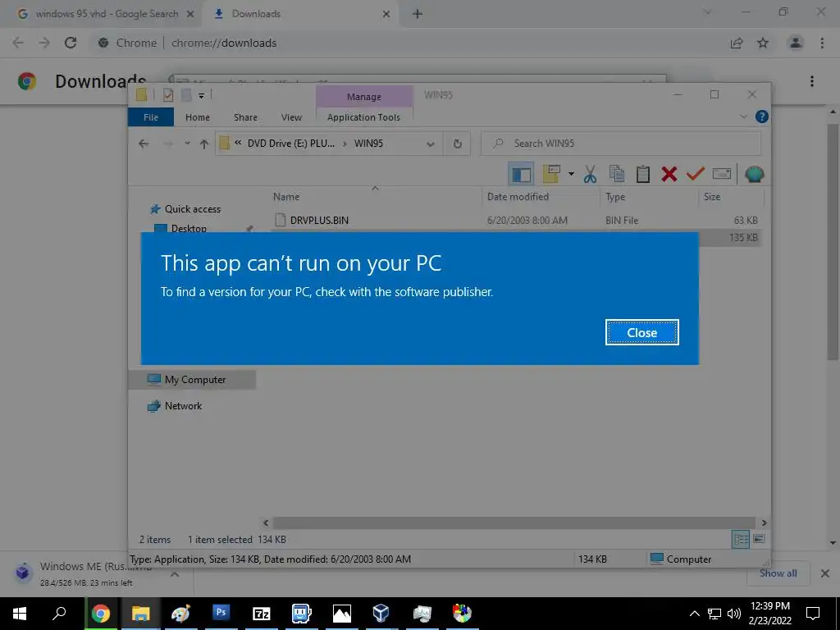Click the Manage contextual tab header
Viewport: 840px width, 630px height.
[x=363, y=97]
